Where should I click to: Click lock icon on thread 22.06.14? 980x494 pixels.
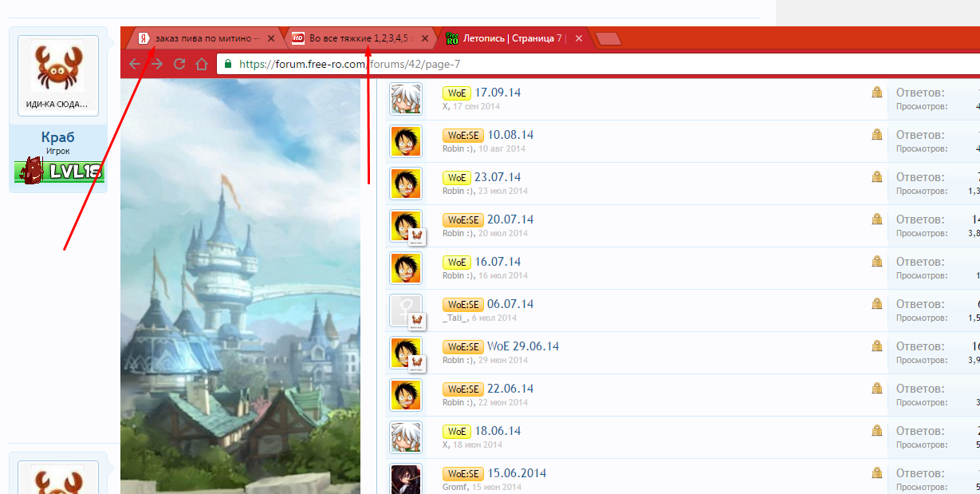tap(877, 389)
